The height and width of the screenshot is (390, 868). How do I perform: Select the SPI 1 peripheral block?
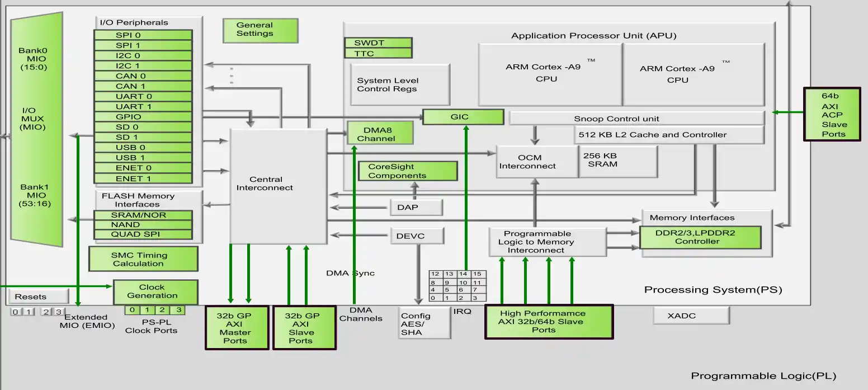[x=143, y=45]
